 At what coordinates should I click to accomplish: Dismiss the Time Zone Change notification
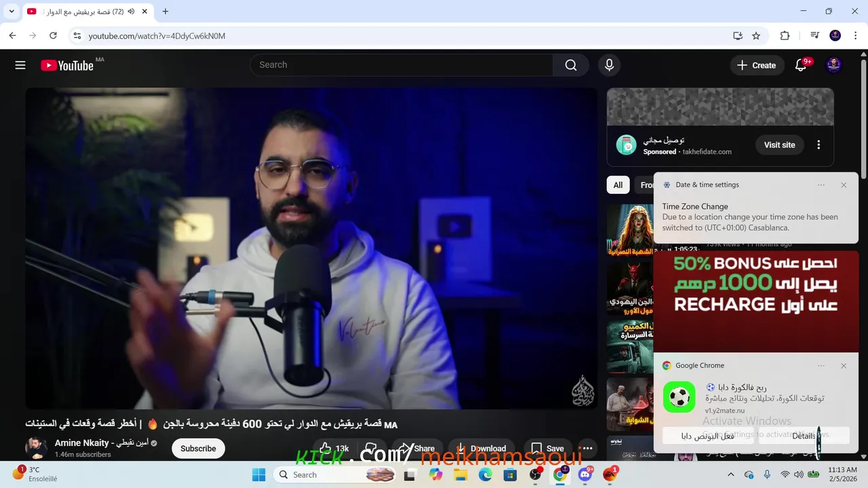[x=844, y=185]
